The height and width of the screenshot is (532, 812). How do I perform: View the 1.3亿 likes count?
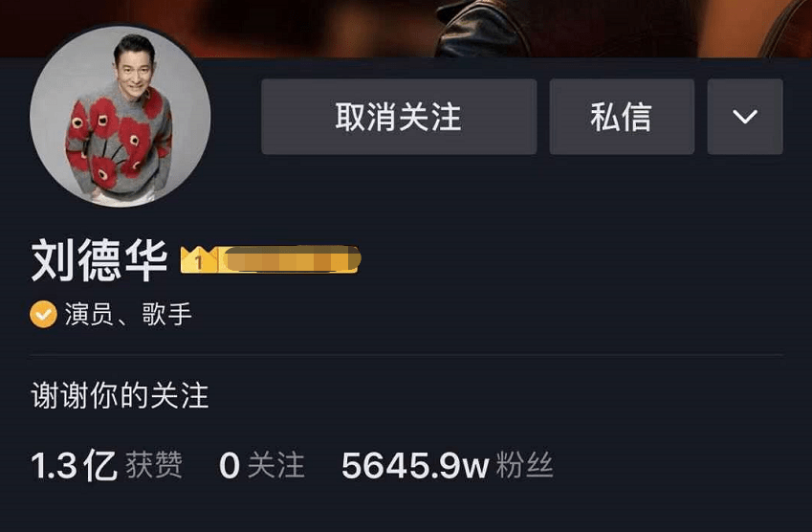[x=74, y=465]
